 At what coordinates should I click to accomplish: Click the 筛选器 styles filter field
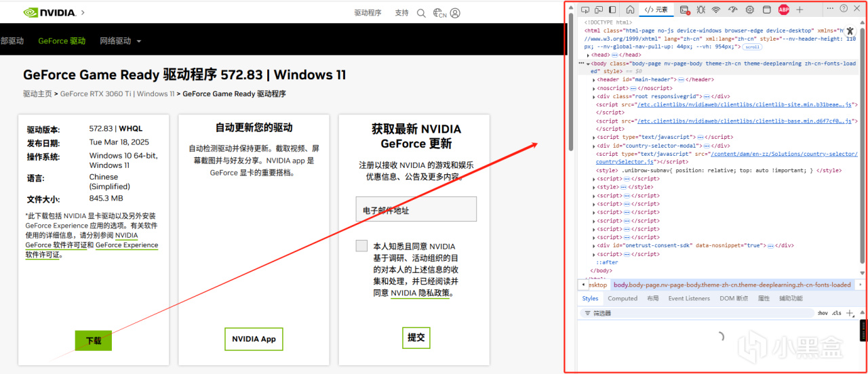697,313
